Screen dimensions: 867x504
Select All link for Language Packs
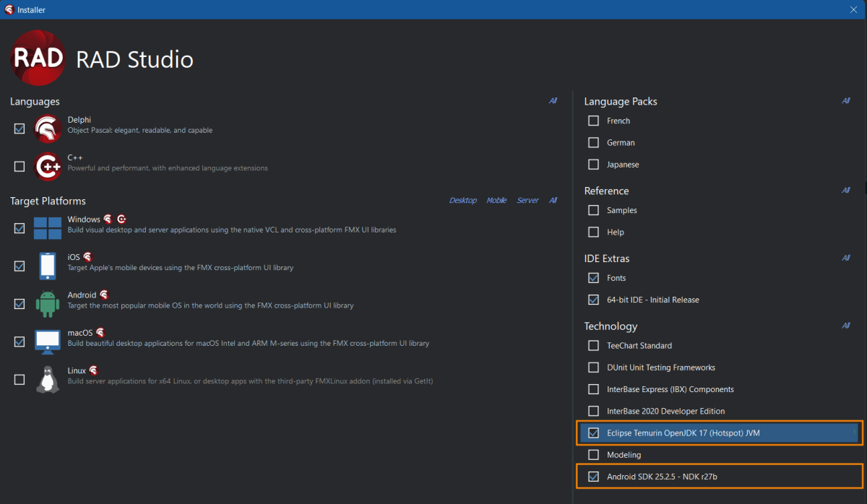845,101
